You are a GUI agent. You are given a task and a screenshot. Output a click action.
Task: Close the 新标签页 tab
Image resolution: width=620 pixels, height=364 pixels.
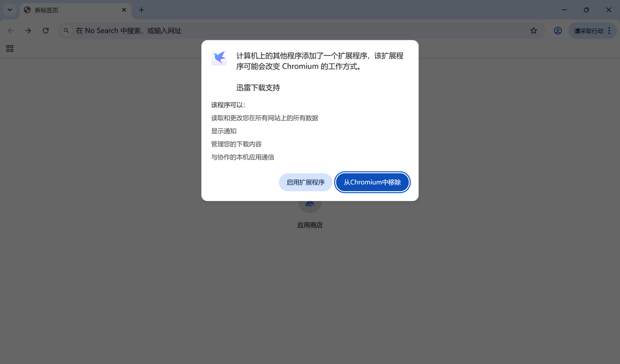[124, 10]
